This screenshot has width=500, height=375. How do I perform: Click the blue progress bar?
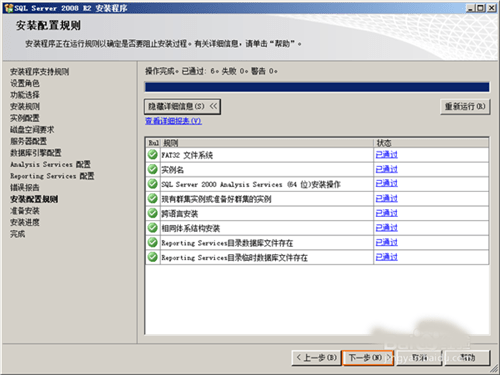pos(317,87)
